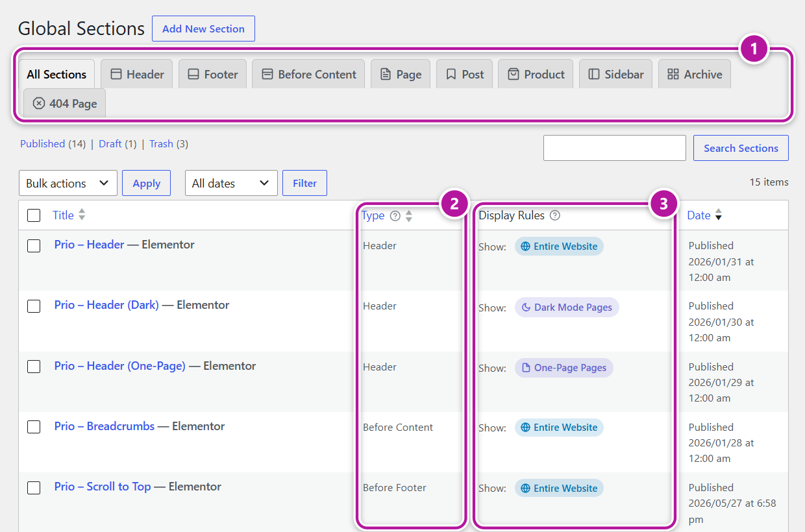Check the Prio – Header row checkbox
Image resolution: width=805 pixels, height=532 pixels.
[x=34, y=246]
